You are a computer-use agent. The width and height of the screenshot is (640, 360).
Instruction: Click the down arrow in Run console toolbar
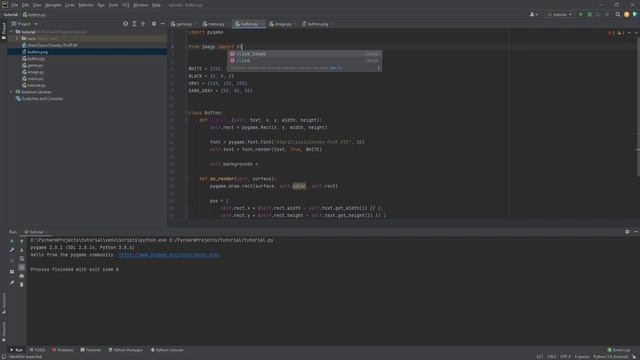pos(22,250)
